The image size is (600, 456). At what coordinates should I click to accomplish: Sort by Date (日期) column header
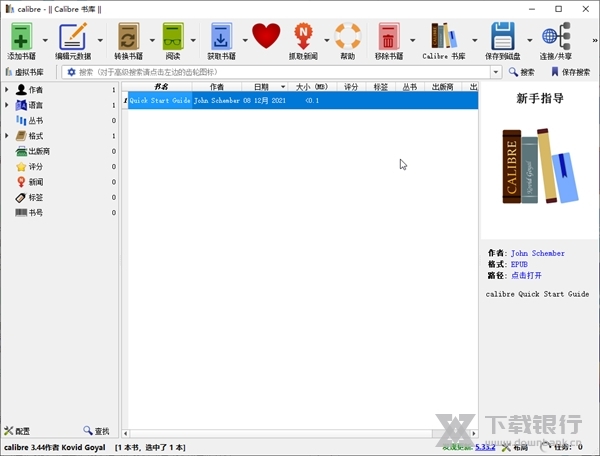(265, 87)
